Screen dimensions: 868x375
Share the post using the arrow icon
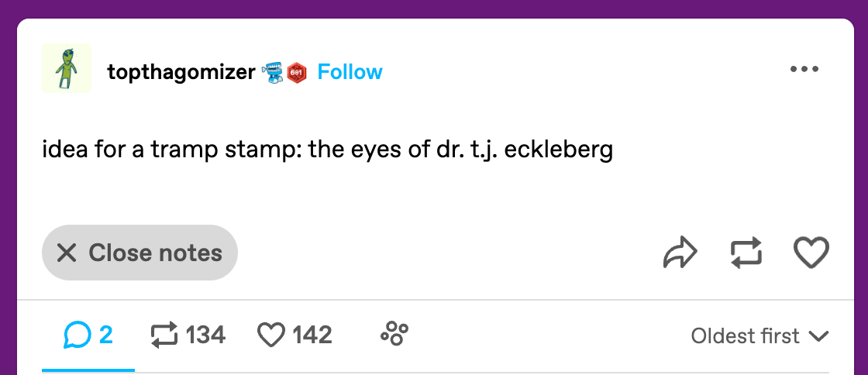[x=680, y=253]
